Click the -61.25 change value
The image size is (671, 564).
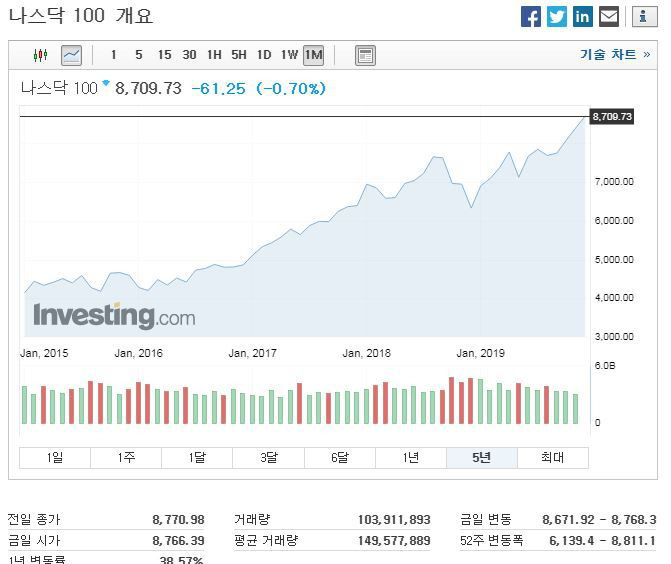[218, 89]
